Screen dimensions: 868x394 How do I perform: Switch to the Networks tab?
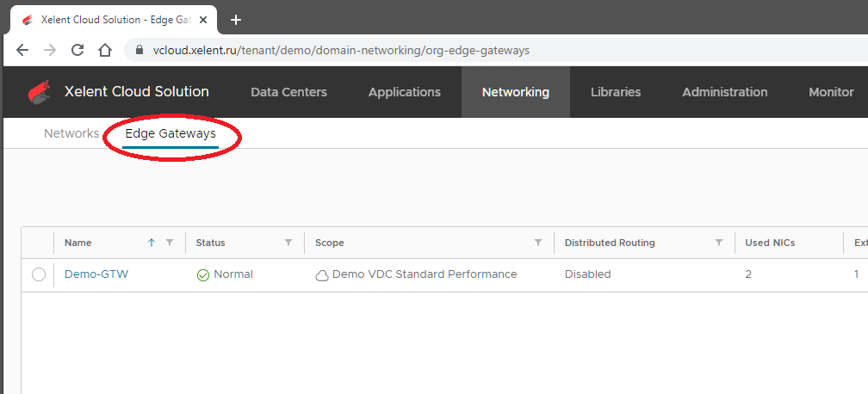coord(71,133)
